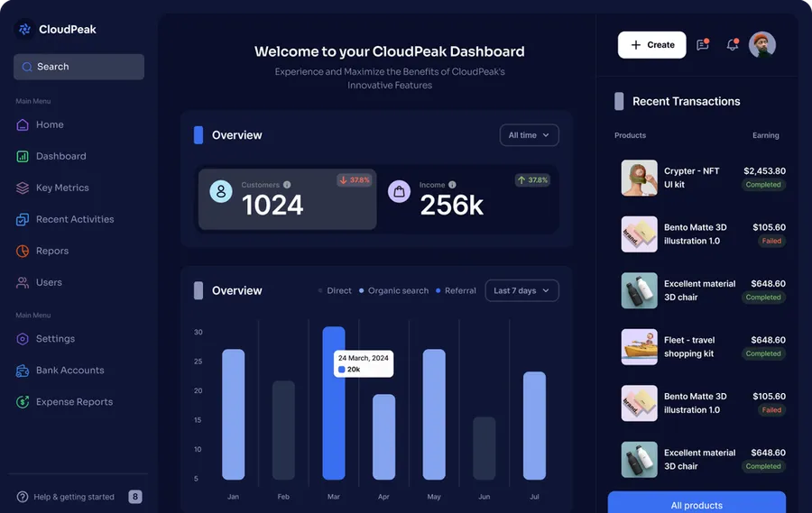Toggle the Referral legend series
This screenshot has height=513, width=812.
pyautogui.click(x=456, y=291)
